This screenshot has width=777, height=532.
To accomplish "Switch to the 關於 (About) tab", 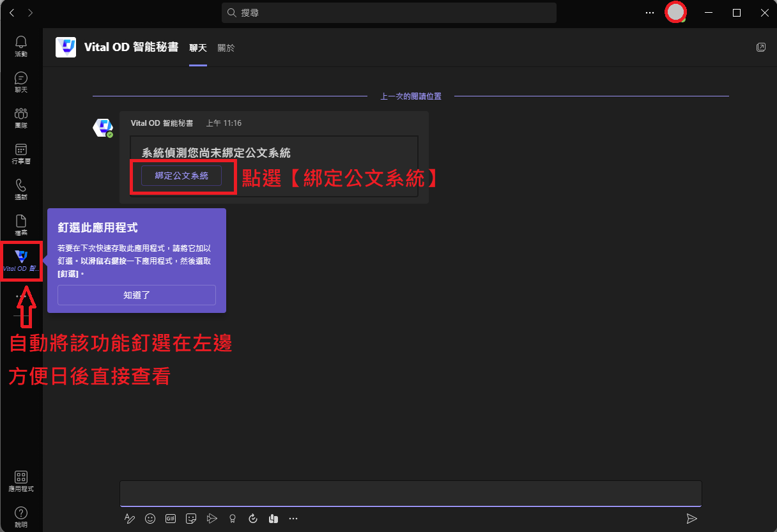I will point(226,48).
